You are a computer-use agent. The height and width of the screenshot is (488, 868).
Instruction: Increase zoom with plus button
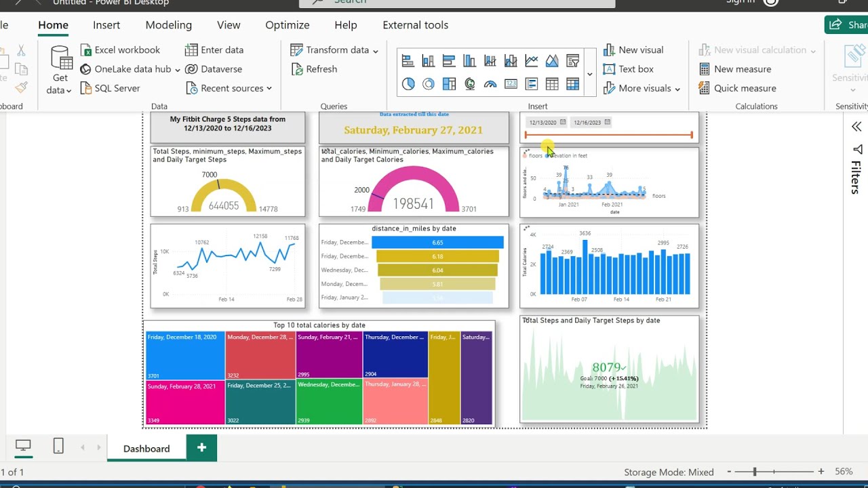pyautogui.click(x=821, y=472)
